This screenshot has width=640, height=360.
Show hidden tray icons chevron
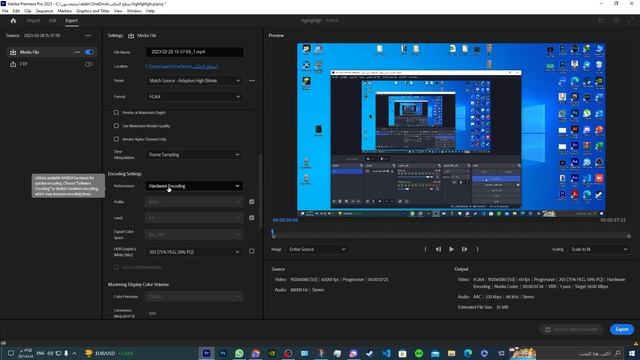74,353
